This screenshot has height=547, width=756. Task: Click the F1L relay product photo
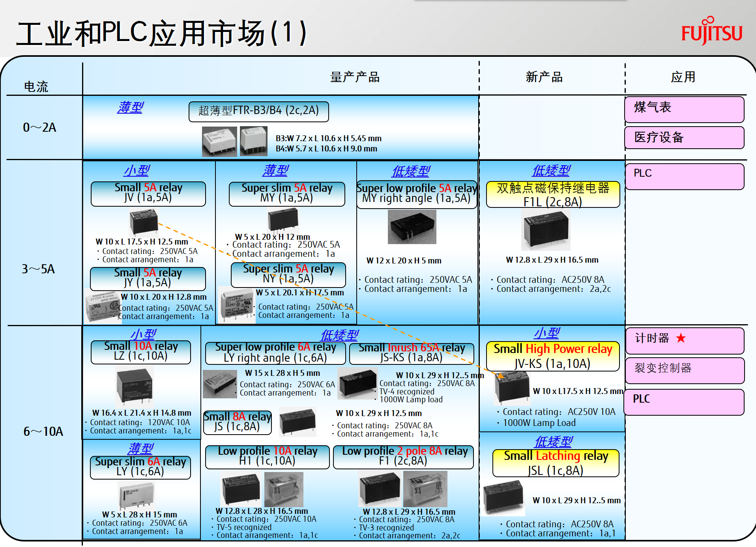click(546, 230)
